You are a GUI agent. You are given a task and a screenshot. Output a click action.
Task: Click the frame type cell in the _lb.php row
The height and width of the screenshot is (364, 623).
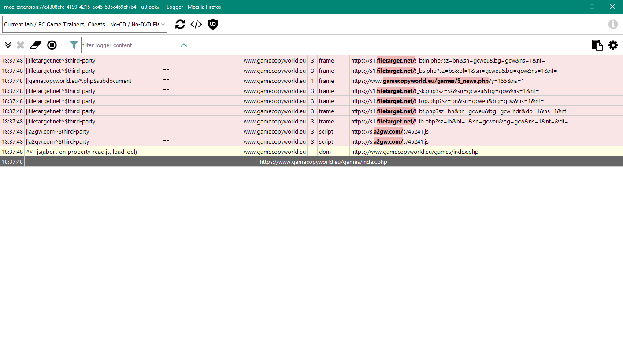point(334,121)
